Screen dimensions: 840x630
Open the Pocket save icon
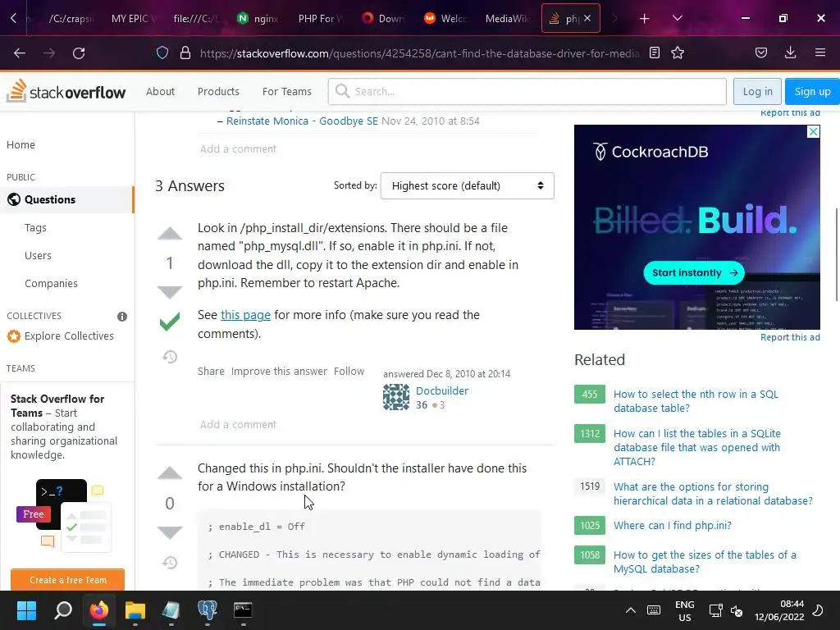tap(760, 52)
